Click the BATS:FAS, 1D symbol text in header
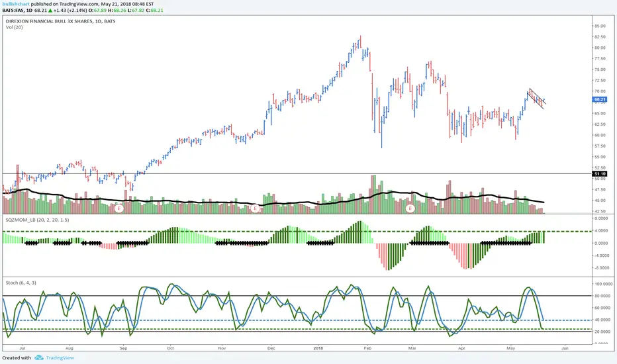Viewport: 617px width, 364px height. coord(17,10)
